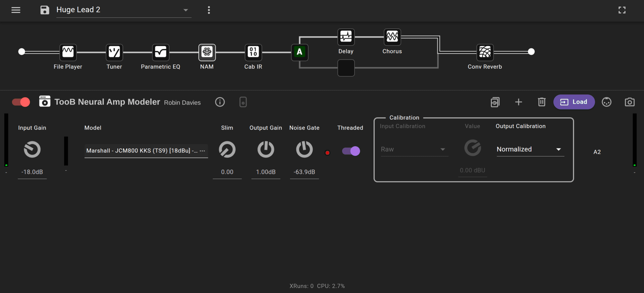Open the Raw Input Calibration dropdown

pos(414,149)
